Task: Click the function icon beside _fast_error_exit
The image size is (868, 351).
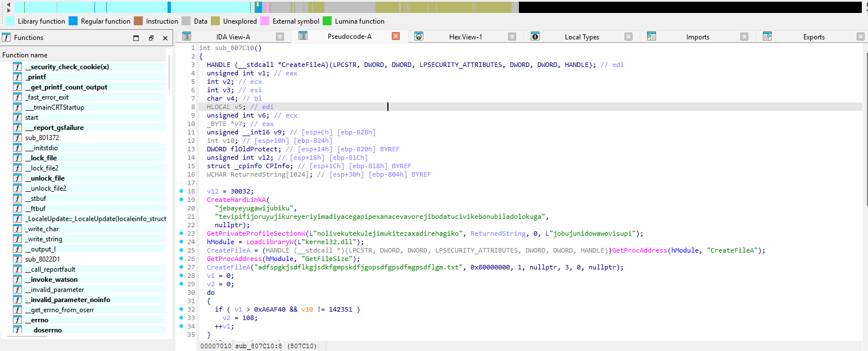Action: click(x=17, y=97)
